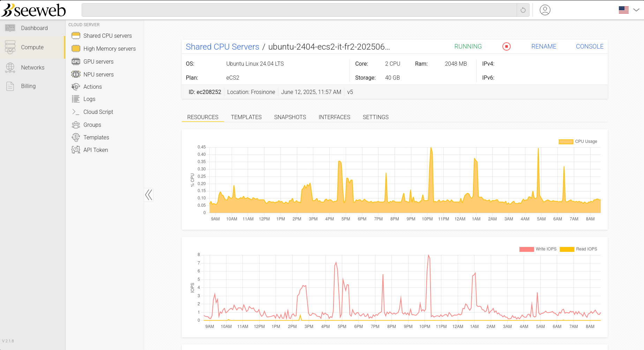The height and width of the screenshot is (350, 644).
Task: Open High Memory servers menu entry
Action: pos(110,49)
